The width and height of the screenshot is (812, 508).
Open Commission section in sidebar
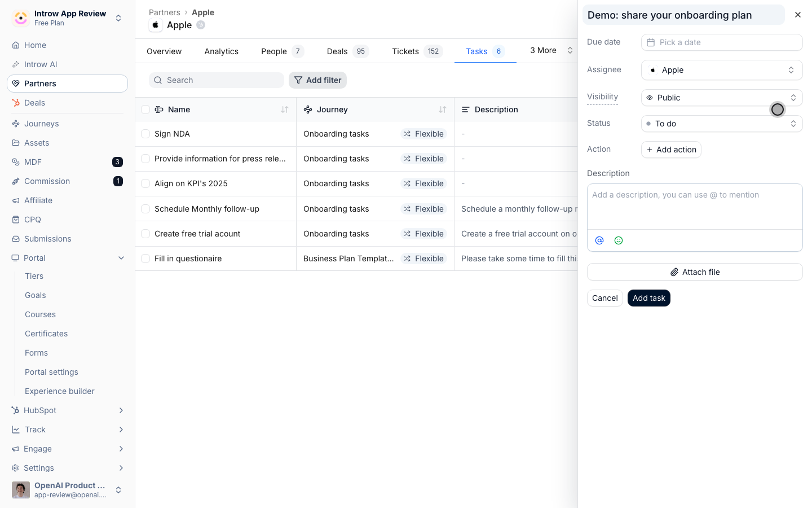(67, 181)
